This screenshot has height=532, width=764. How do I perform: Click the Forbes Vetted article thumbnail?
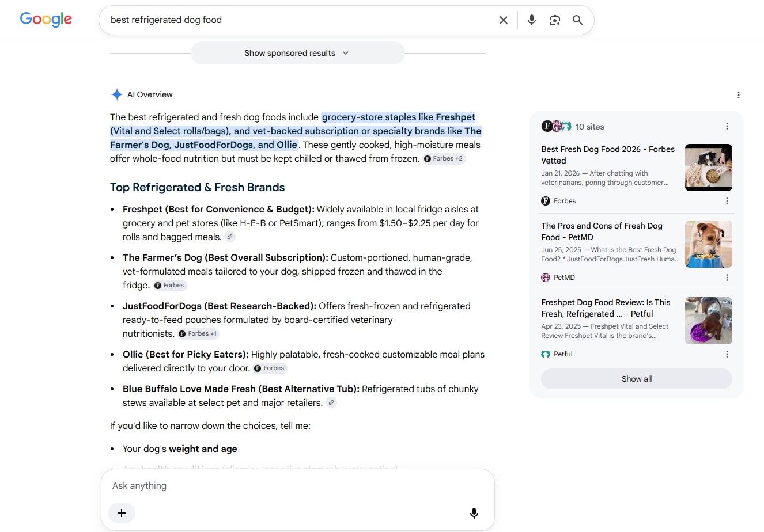[709, 168]
